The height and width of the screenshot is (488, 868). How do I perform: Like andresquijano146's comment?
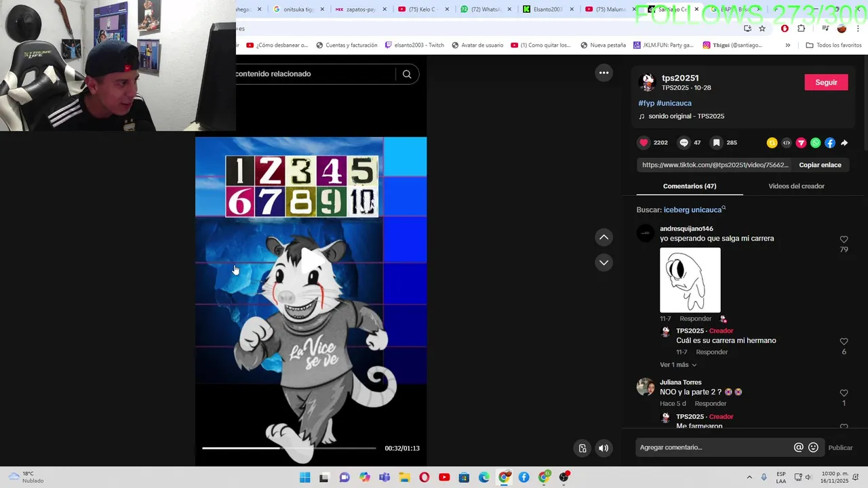click(844, 239)
